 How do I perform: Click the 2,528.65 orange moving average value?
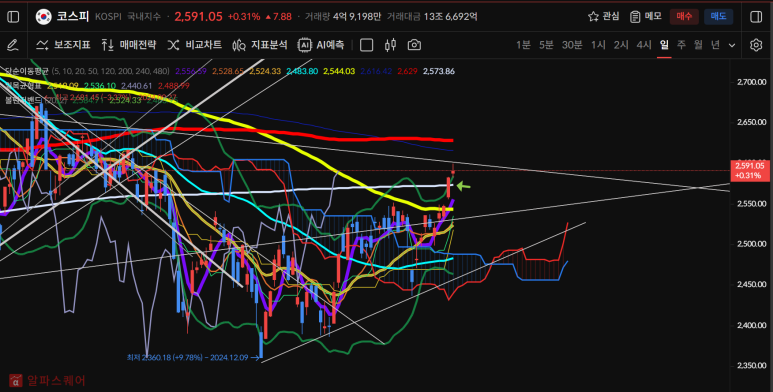(x=228, y=71)
